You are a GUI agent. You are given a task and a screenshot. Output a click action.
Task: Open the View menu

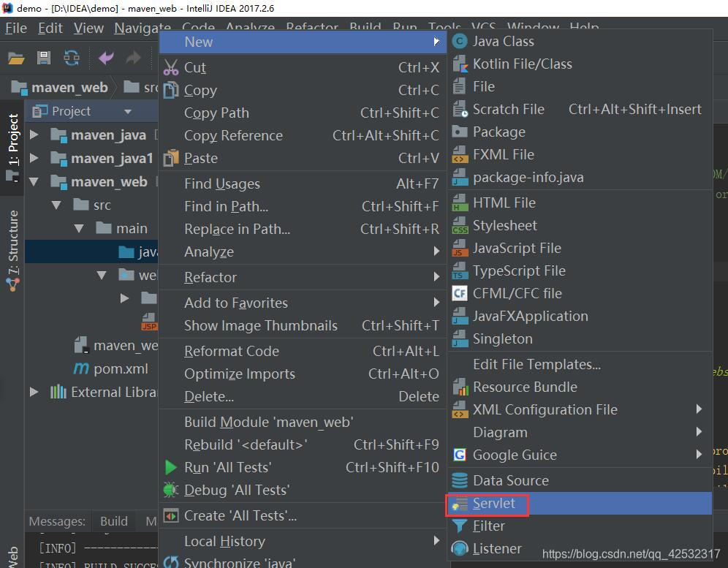[88, 29]
